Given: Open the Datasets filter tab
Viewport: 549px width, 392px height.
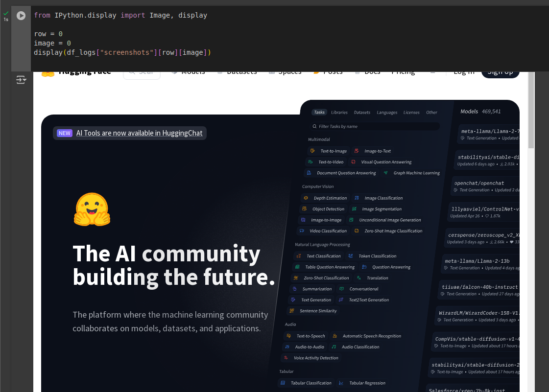Looking at the screenshot, I should click(x=362, y=113).
